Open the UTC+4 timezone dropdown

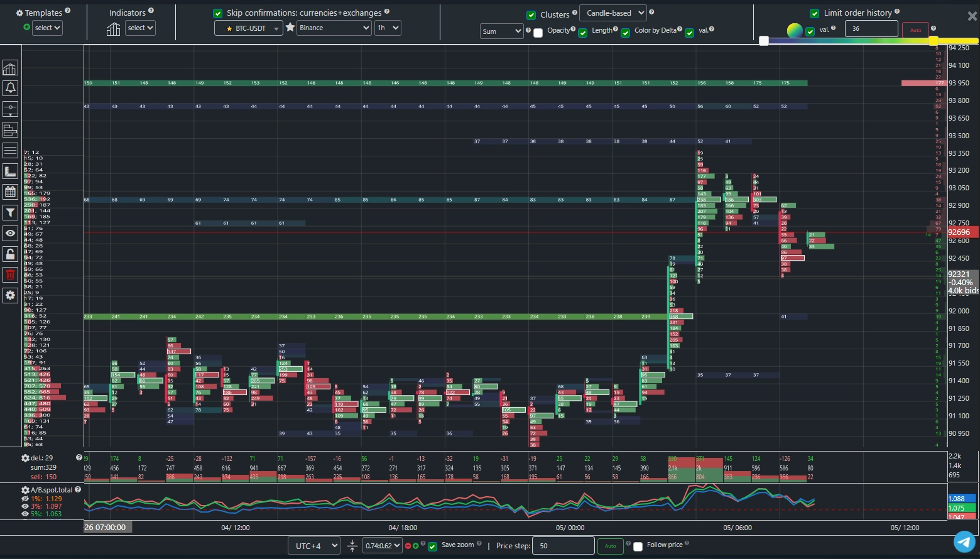tap(314, 546)
